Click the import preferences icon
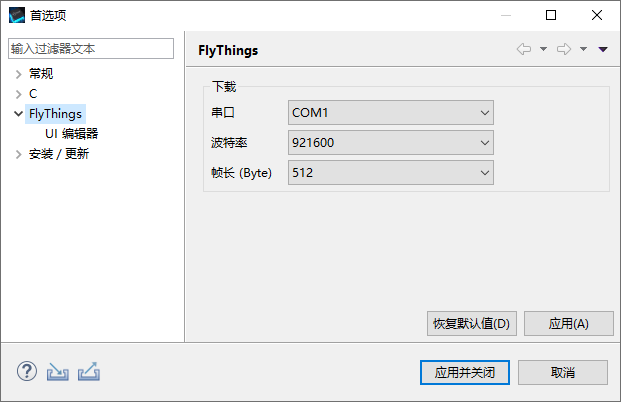 pyautogui.click(x=57, y=372)
